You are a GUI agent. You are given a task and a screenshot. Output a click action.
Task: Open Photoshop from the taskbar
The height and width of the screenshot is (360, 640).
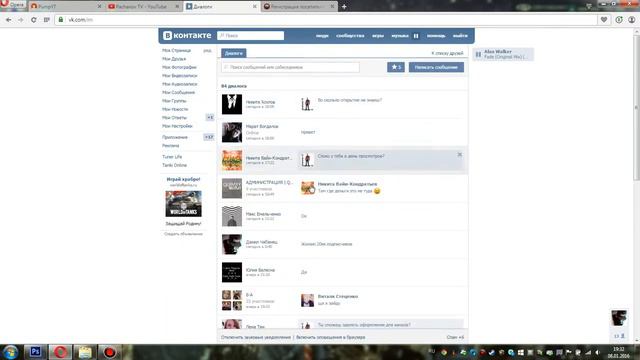click(35, 352)
